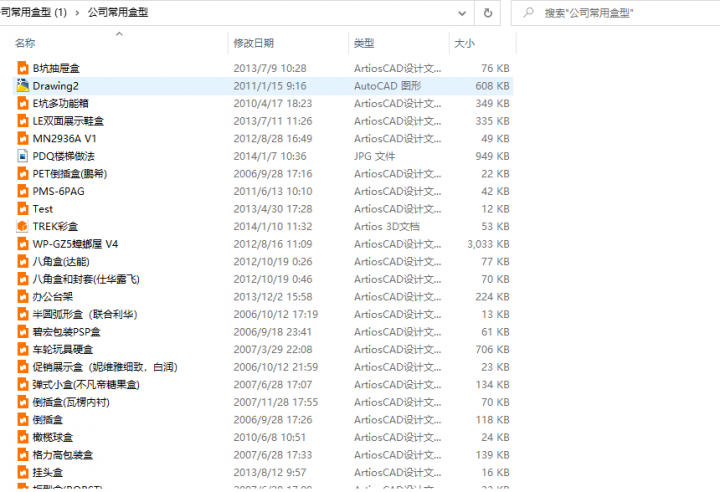Select the Drawing2 AutoCAD file icon
Screen dimensions: 720x492
[22, 86]
